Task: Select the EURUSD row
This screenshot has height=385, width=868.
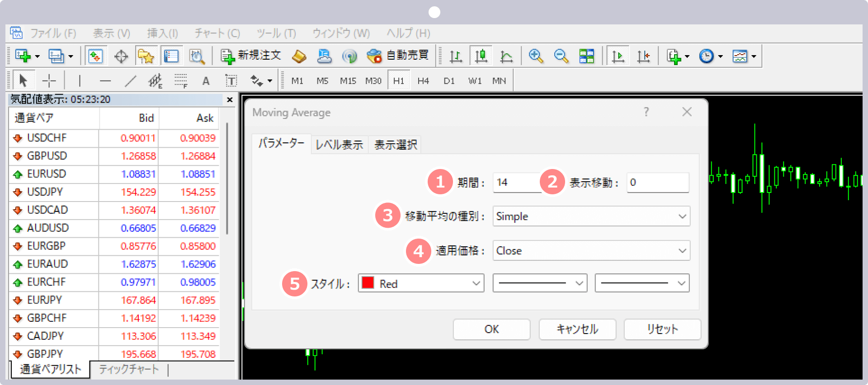Action: pyautogui.click(x=114, y=174)
